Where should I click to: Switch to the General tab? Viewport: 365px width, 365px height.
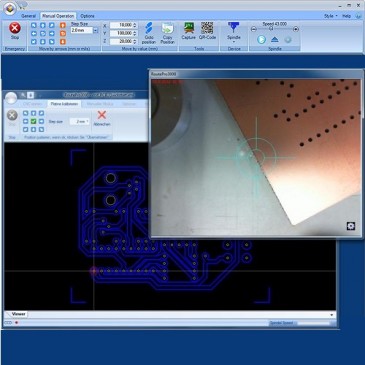pos(28,16)
